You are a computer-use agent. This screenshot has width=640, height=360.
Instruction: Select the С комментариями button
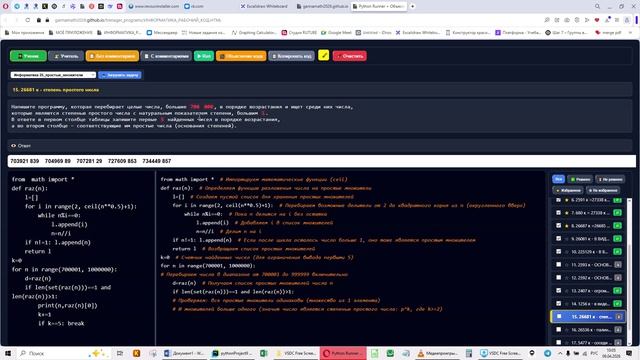(166, 56)
